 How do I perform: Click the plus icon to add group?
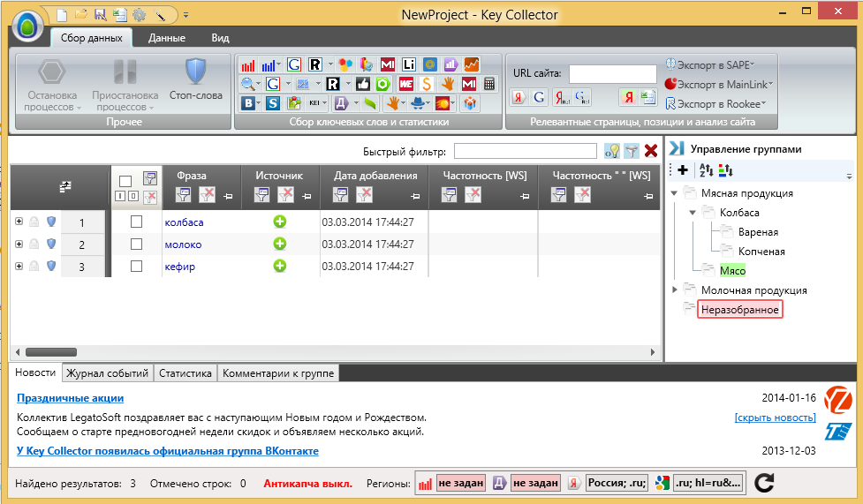pos(682,170)
